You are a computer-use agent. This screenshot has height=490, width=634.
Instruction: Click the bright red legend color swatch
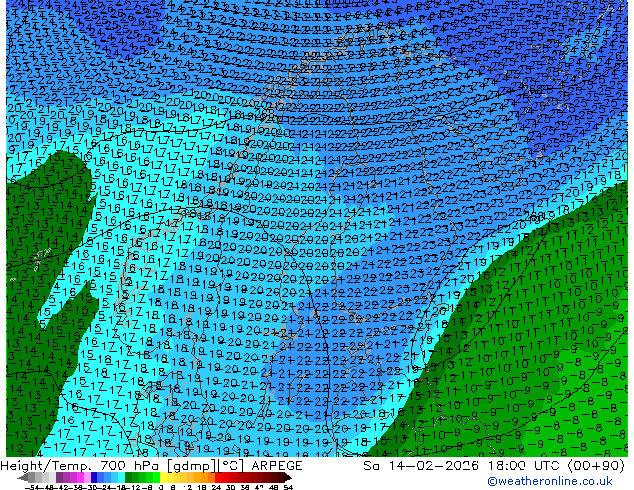(x=218, y=478)
